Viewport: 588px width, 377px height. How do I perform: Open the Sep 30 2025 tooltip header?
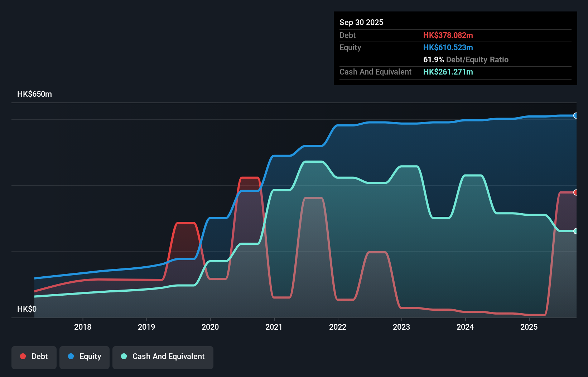361,22
